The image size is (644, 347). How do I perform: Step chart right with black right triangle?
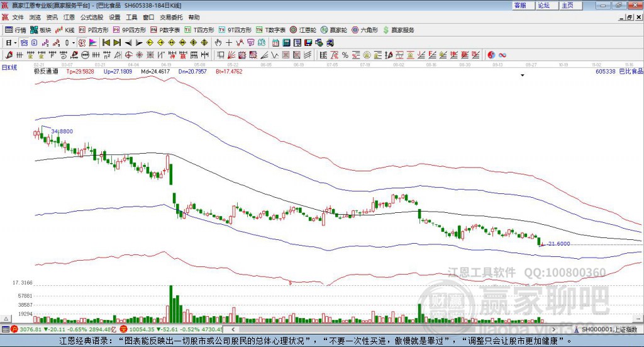[x=139, y=43]
